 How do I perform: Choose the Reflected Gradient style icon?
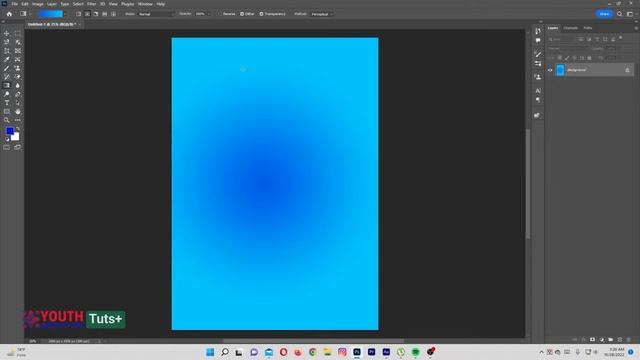[x=104, y=14]
